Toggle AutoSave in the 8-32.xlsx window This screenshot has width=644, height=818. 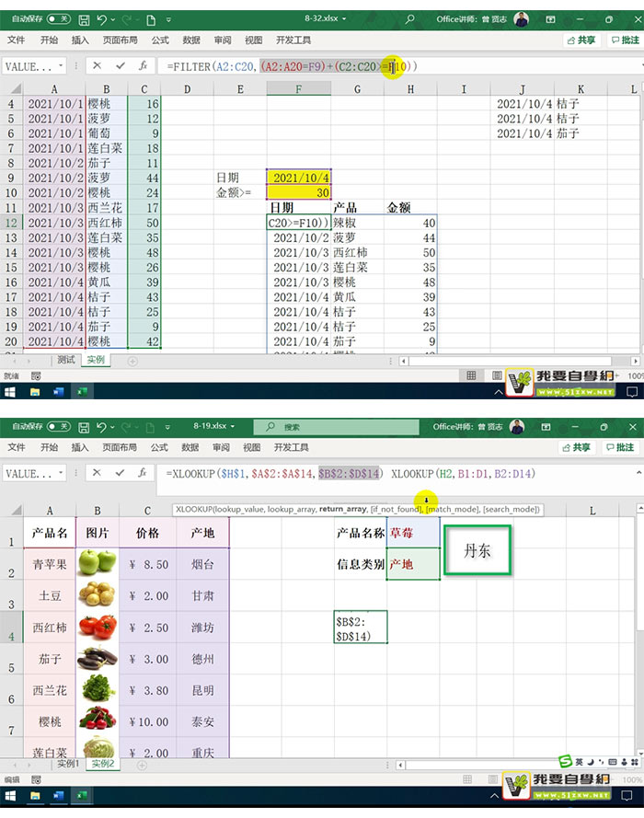[58, 19]
